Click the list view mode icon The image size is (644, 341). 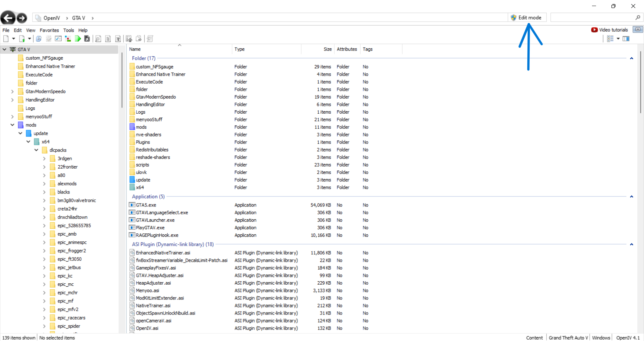click(610, 39)
